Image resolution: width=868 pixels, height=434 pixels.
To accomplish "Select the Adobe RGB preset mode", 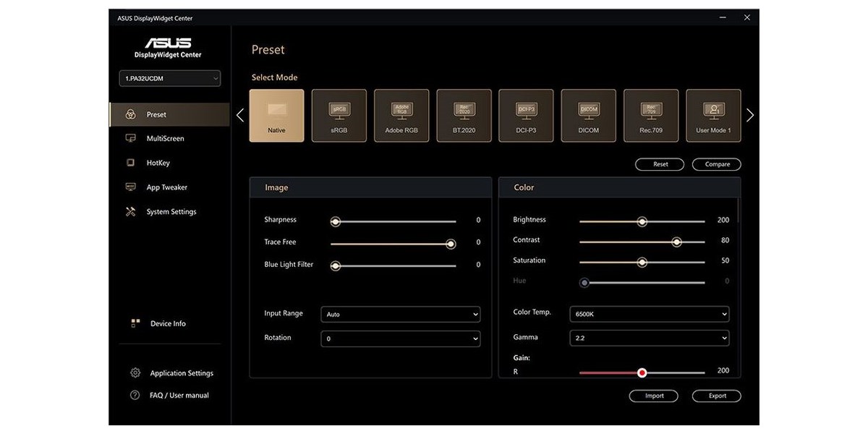I will 401,116.
